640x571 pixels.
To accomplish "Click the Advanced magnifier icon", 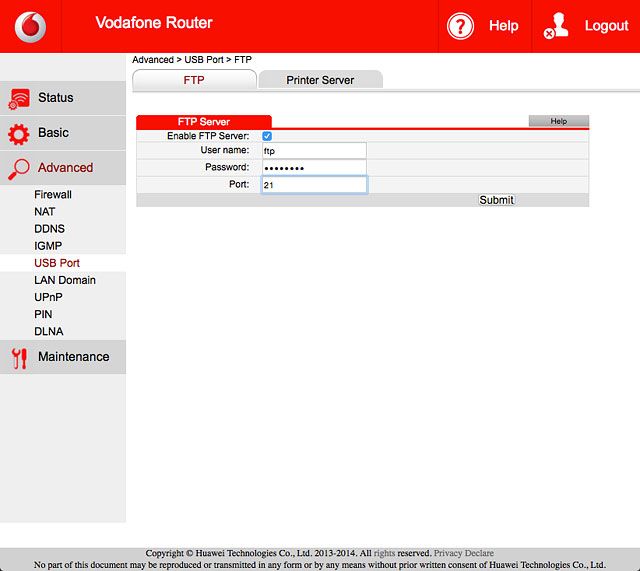I will click(x=19, y=169).
